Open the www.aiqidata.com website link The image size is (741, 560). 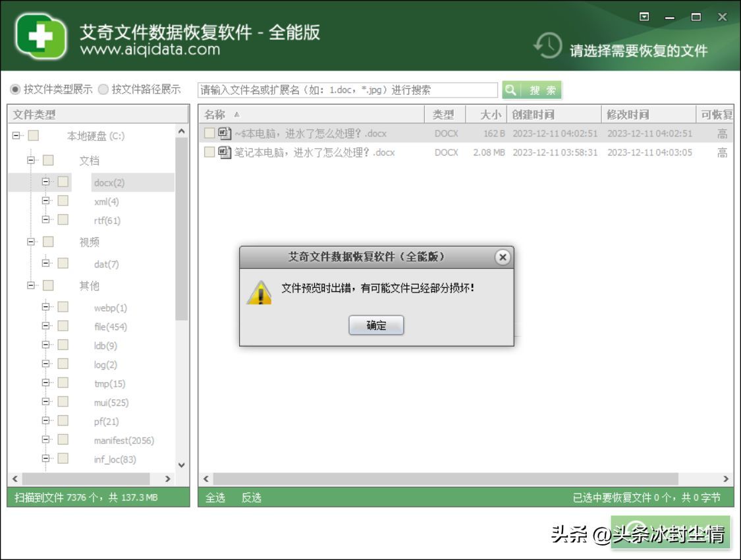point(150,49)
